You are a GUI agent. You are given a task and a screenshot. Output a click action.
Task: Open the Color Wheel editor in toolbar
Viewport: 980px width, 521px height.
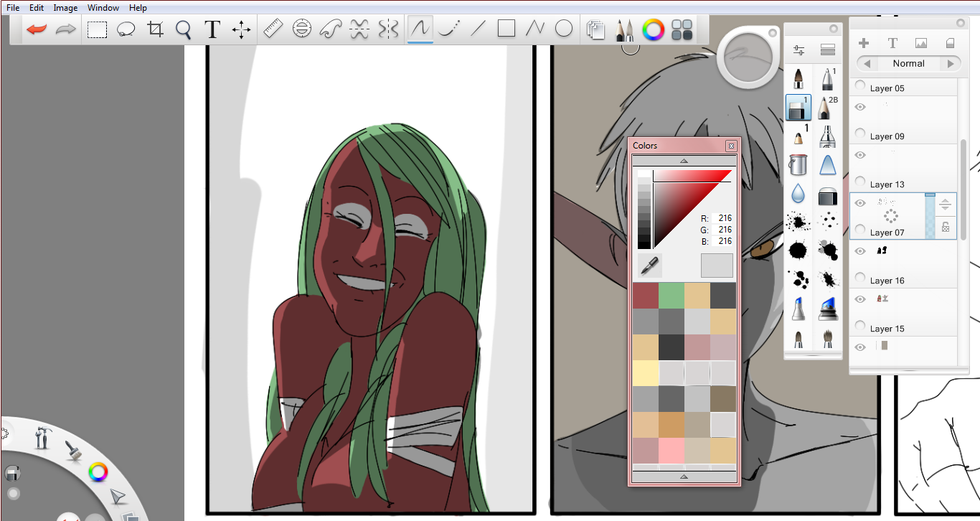[x=653, y=29]
